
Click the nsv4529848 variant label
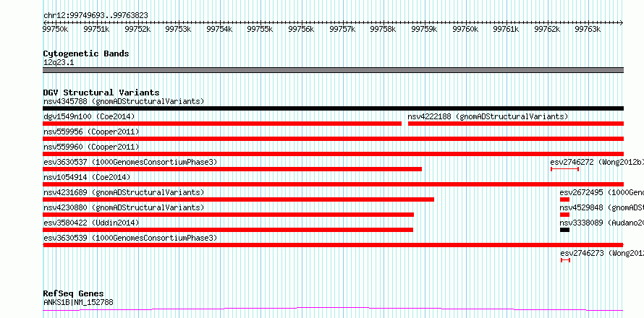(x=602, y=207)
